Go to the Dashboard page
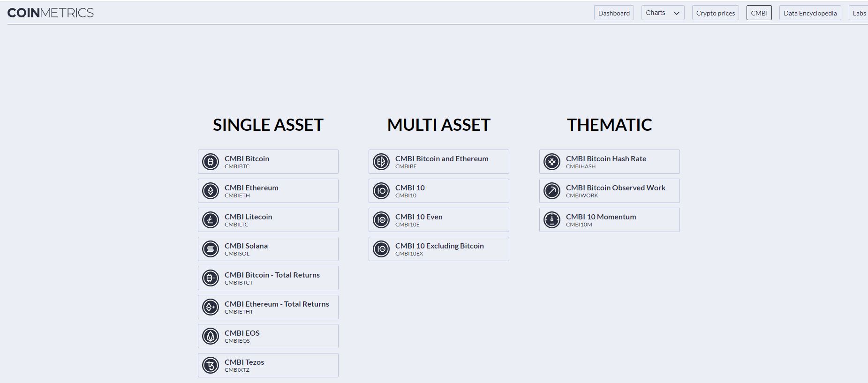The height and width of the screenshot is (383, 868). [x=614, y=13]
